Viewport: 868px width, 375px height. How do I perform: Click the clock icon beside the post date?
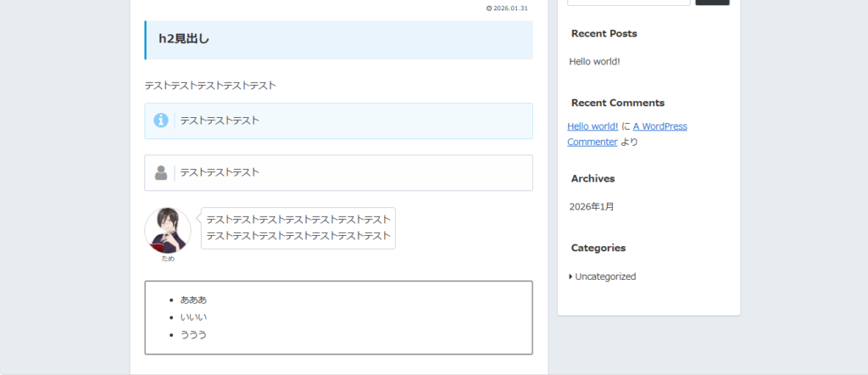pos(489,8)
